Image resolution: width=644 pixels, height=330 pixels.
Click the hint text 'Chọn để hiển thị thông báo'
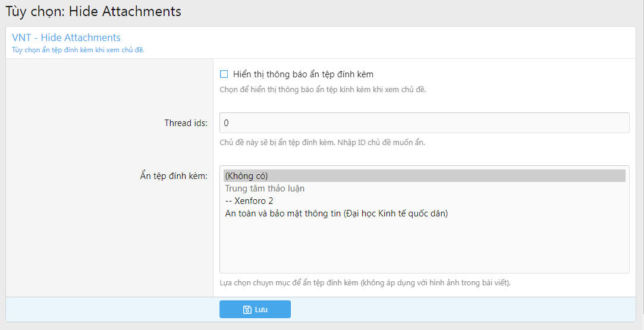click(323, 90)
